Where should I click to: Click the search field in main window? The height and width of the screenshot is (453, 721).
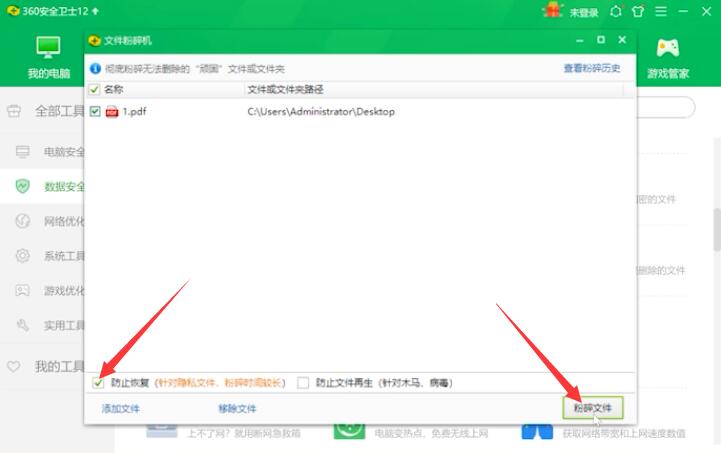tap(666, 108)
